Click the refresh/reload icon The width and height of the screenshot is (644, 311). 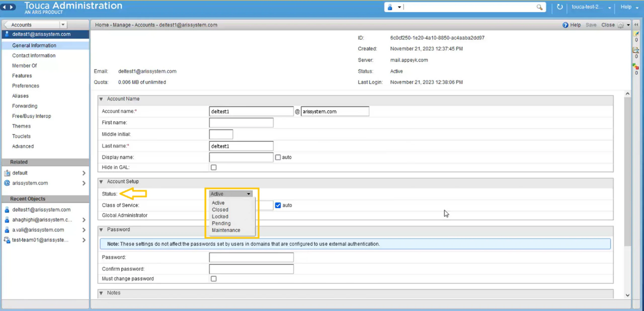pyautogui.click(x=560, y=7)
